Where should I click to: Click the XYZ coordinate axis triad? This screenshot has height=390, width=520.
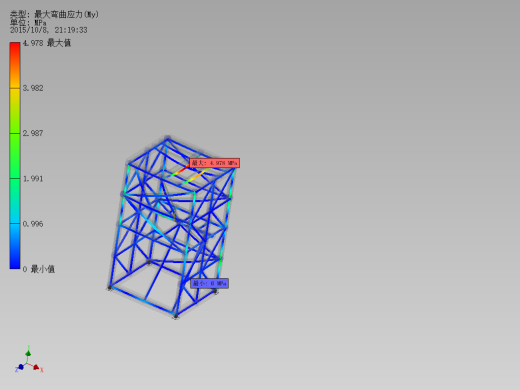29,360
